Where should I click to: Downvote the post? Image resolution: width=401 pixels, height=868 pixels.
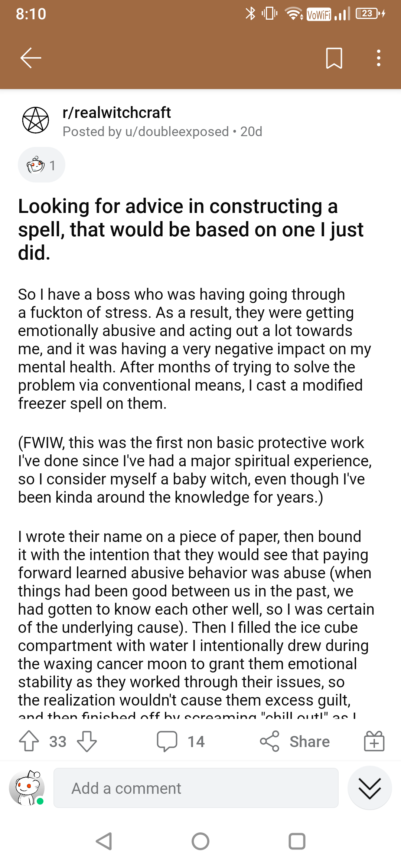pos(87,742)
